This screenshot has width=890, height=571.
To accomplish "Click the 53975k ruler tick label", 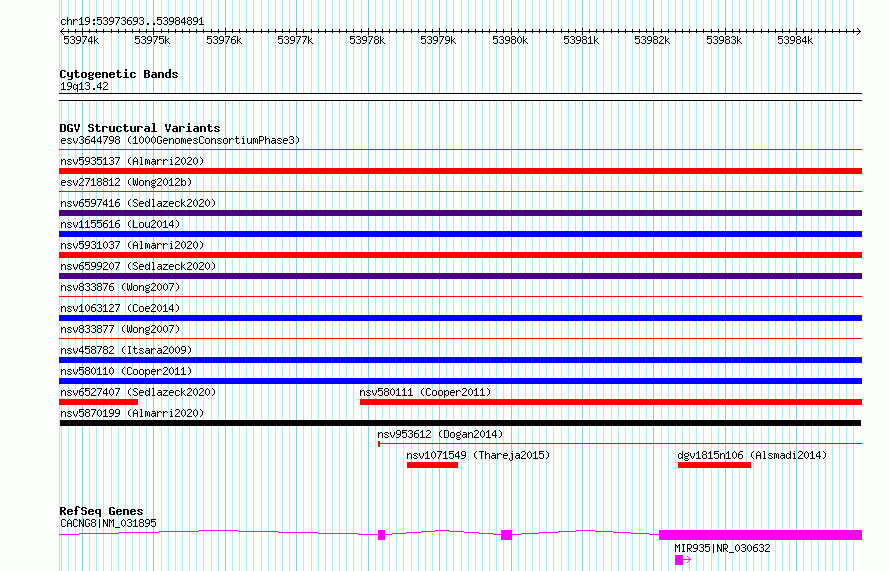I will (x=152, y=40).
